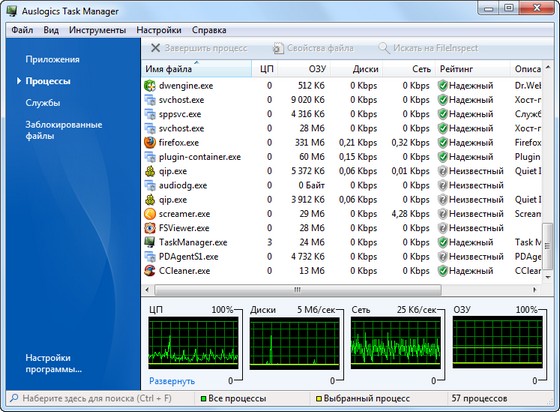The height and width of the screenshot is (412, 560).
Task: Click the End Process X icon
Action: 155,48
